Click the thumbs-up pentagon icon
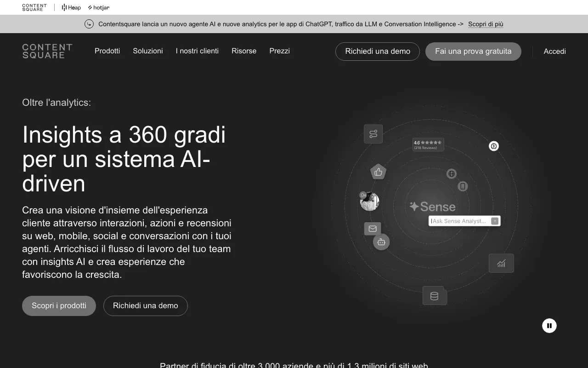The height and width of the screenshot is (368, 588). [x=379, y=172]
